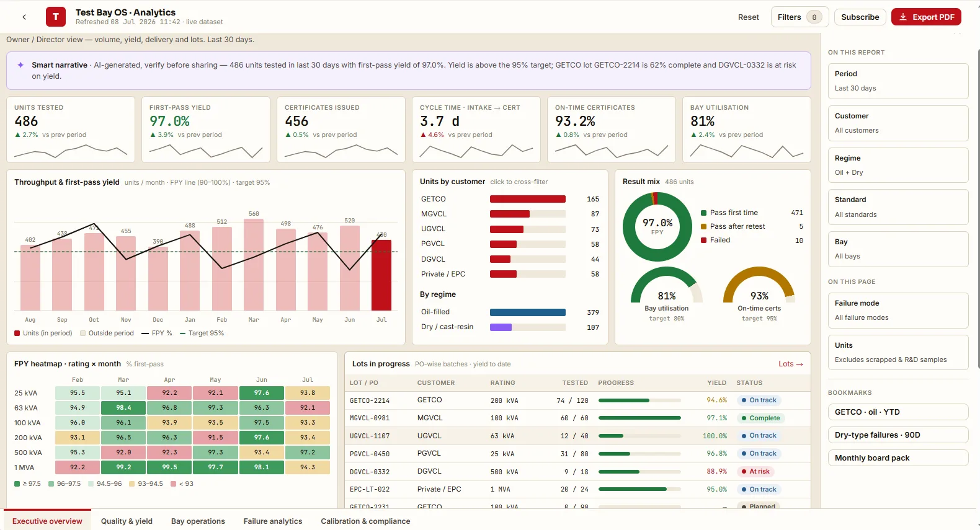Open the Failure analytics tab

point(273,521)
